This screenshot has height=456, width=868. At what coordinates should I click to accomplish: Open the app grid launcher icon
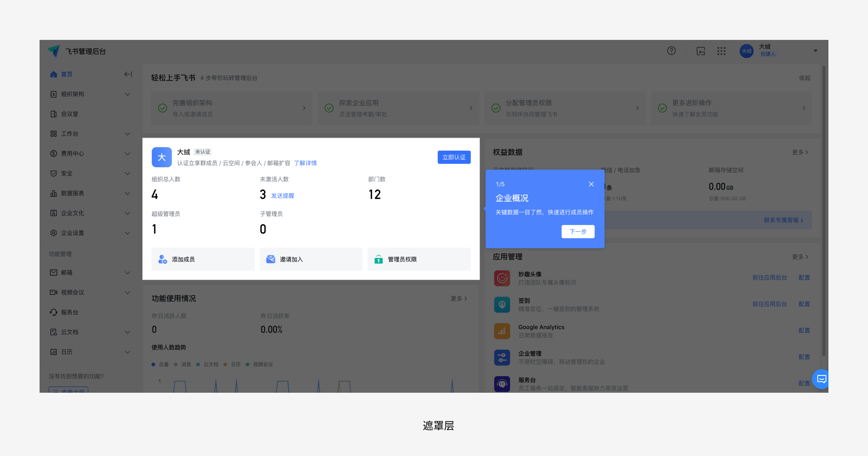pyautogui.click(x=721, y=51)
